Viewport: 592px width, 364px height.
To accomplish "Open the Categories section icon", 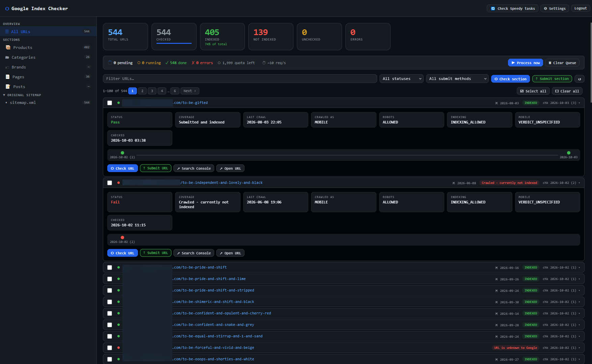I will [x=7, y=57].
